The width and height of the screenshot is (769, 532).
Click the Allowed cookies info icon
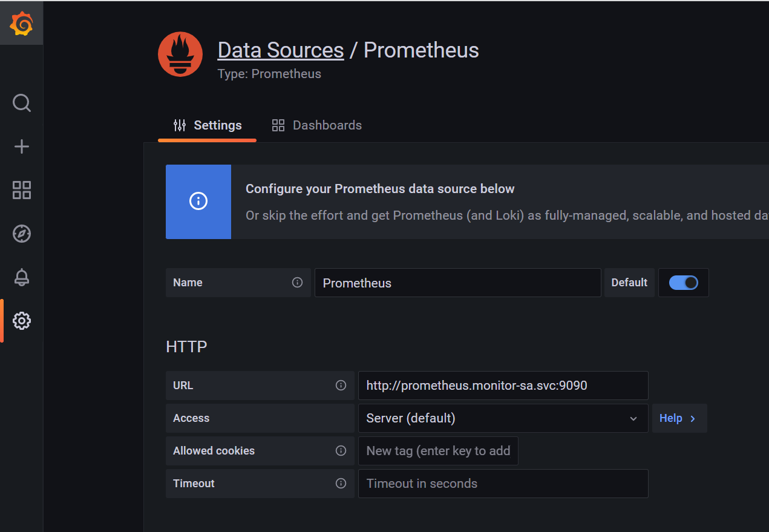click(341, 451)
